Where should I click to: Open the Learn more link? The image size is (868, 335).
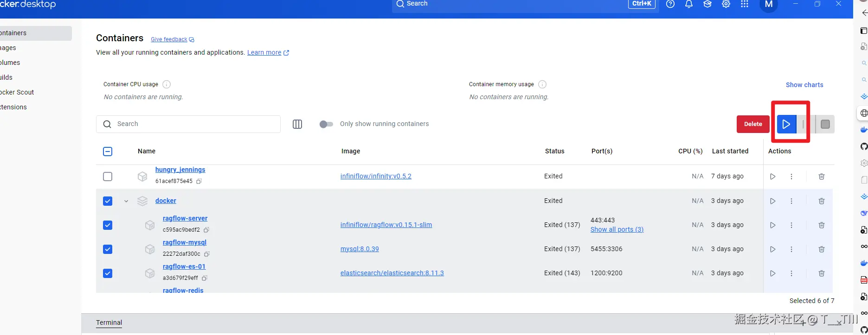tap(268, 52)
